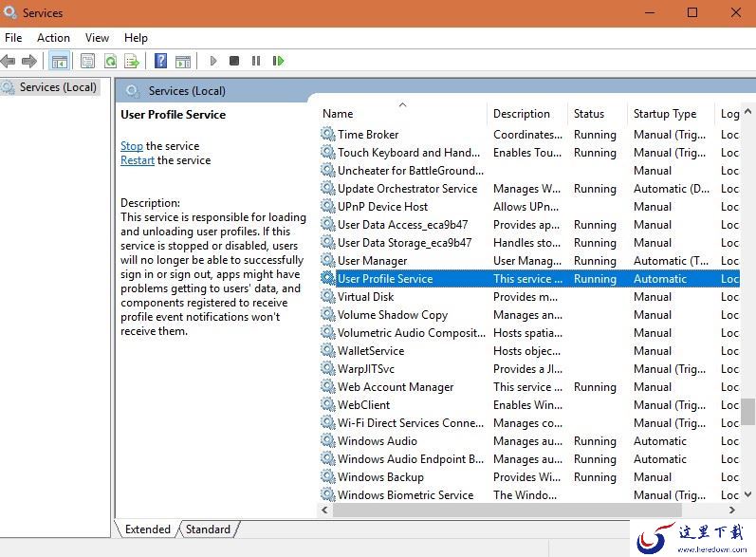This screenshot has width=756, height=557.
Task: Click gear icon beside Windows Audio
Action: (328, 440)
